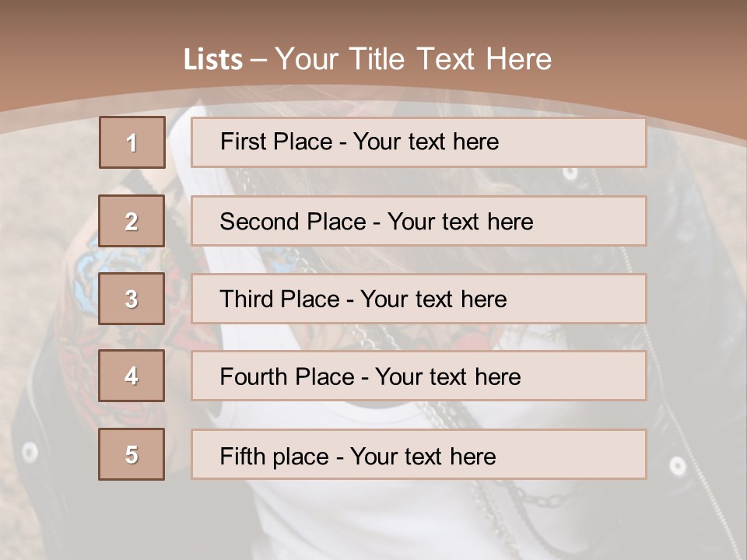Click the jacket snap button at lower right

pos(678,466)
